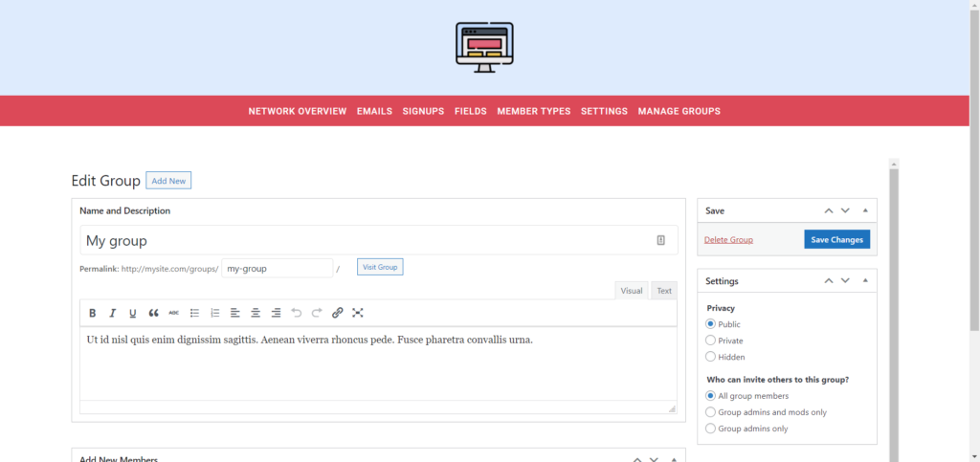This screenshot has width=980, height=462.
Task: Insert a bulleted list
Action: (194, 313)
